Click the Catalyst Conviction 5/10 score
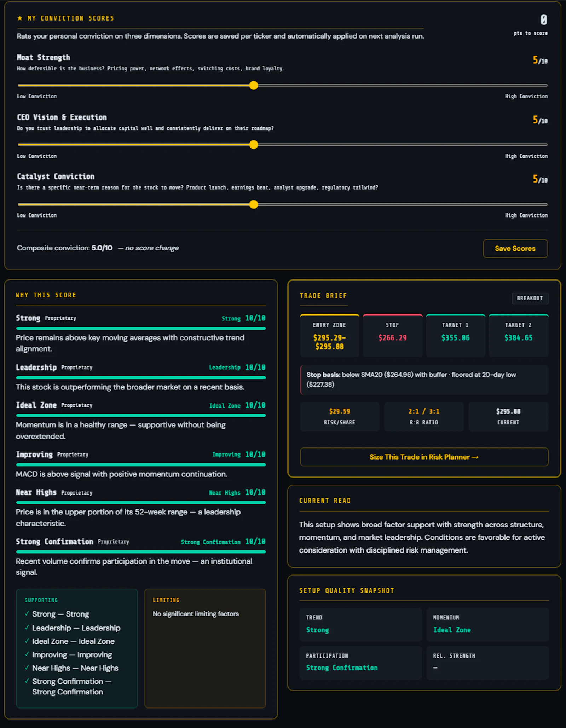Screen dimensions: 566x728 click(540, 179)
